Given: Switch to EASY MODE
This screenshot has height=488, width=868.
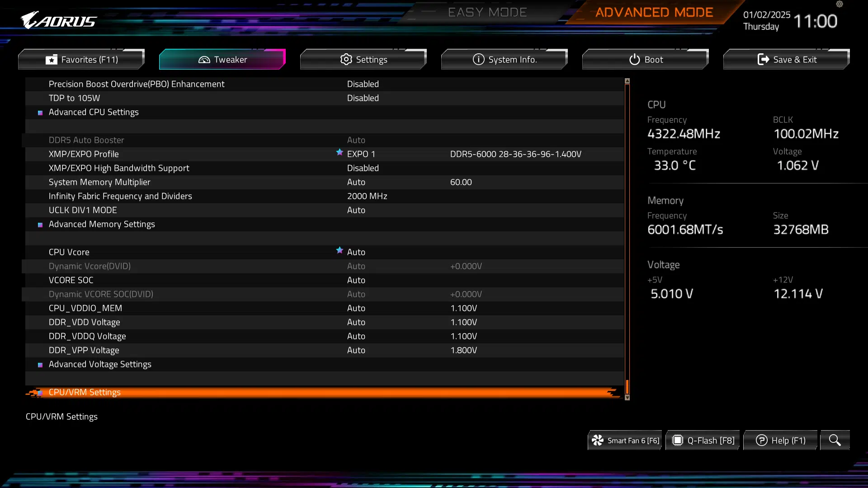Looking at the screenshot, I should [487, 12].
